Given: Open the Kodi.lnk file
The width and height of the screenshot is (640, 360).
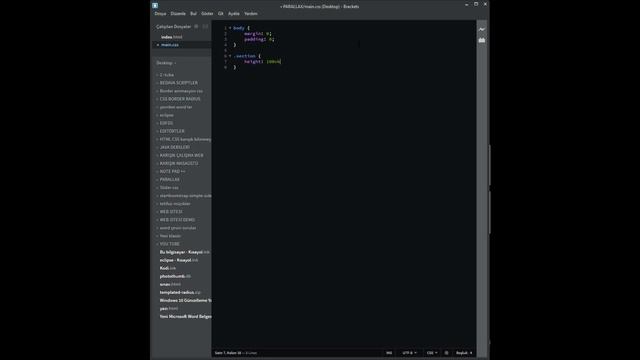Looking at the screenshot, I should pos(168,268).
